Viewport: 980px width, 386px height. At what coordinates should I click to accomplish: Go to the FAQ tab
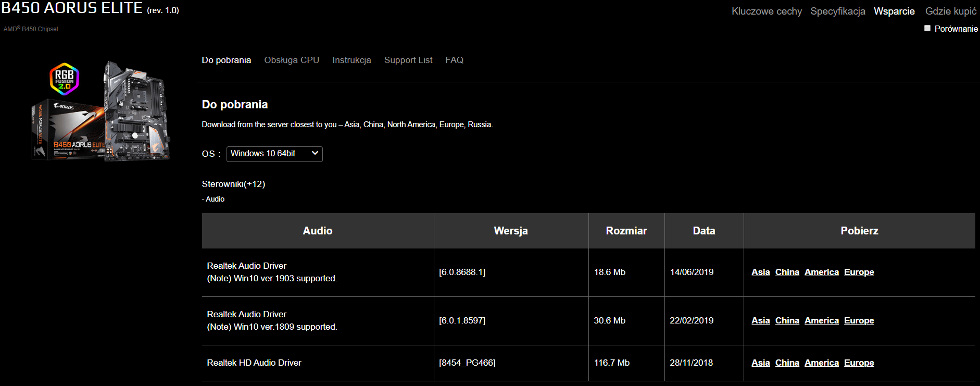coord(454,60)
